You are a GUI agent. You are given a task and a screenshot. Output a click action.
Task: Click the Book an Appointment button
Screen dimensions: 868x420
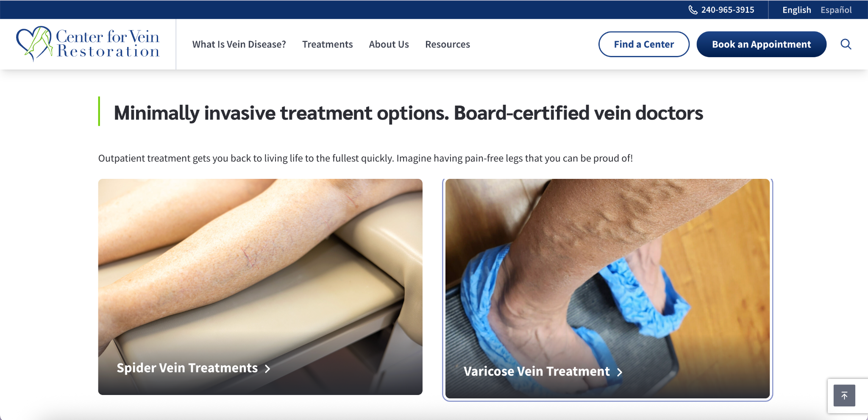761,44
